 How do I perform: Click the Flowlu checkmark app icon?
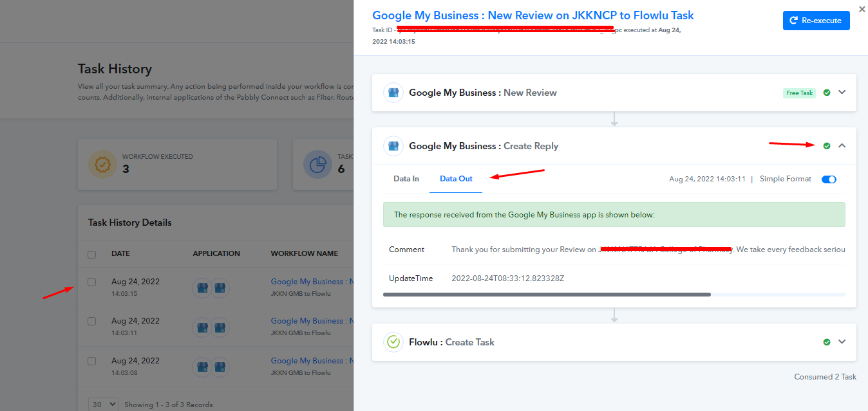(x=393, y=342)
